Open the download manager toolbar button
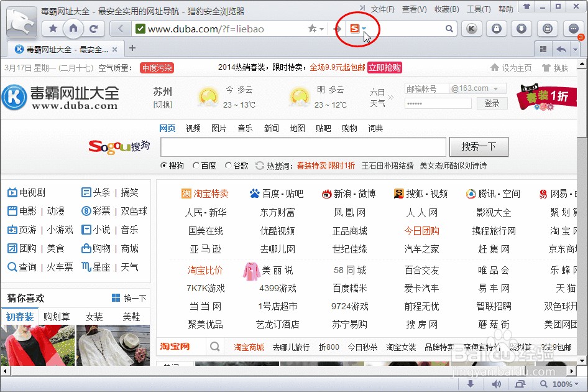This screenshot has height=392, width=588. (x=521, y=29)
